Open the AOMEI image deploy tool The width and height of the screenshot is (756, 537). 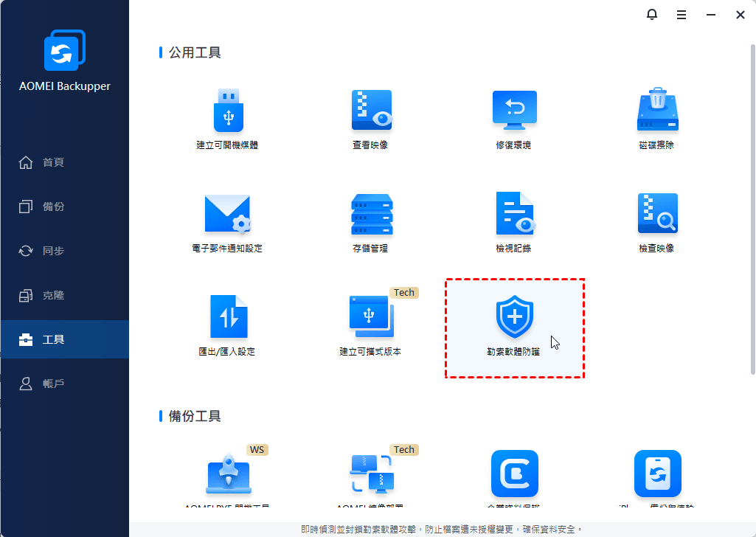pyautogui.click(x=372, y=474)
